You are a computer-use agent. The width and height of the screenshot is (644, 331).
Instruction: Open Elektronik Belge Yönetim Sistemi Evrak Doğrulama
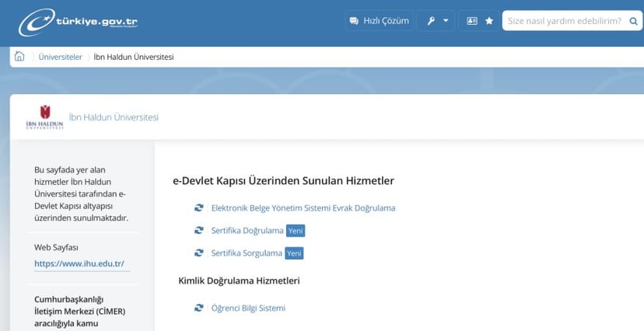click(303, 208)
